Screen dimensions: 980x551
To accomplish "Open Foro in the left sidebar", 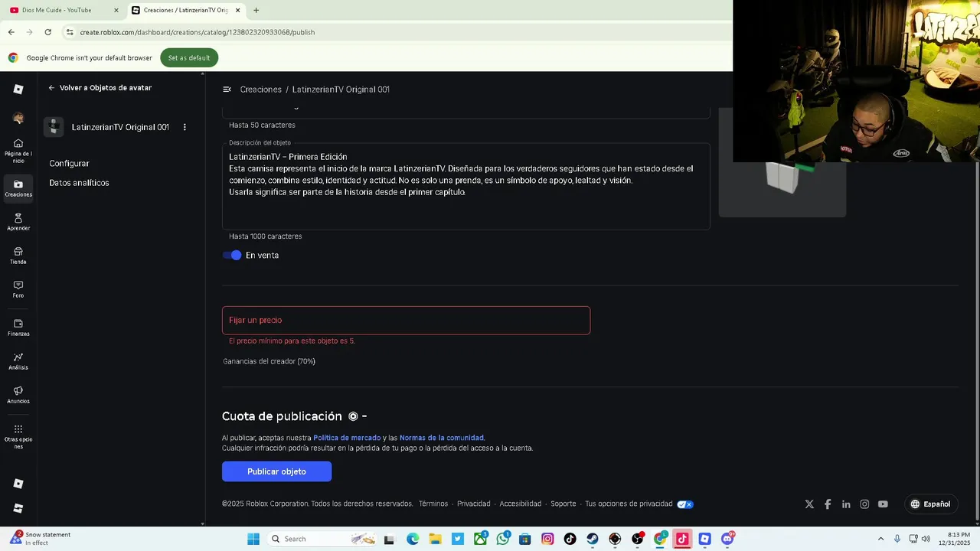I will click(18, 289).
